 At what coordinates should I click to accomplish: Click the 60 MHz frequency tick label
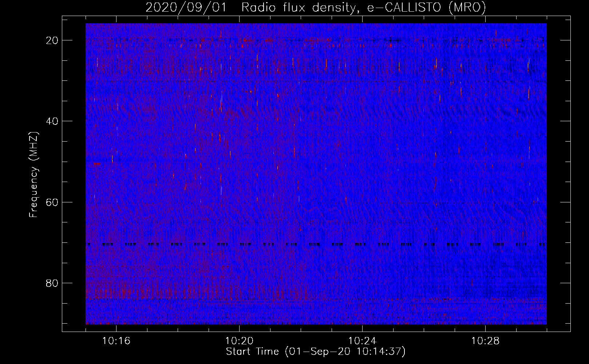(52, 202)
